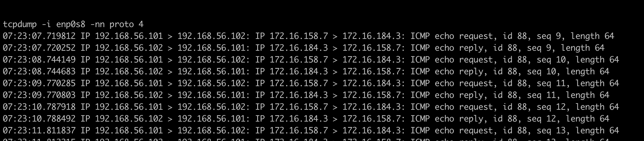644x141 pixels.
Task: Click timestamp 07:23:09.770285
Action: [39, 83]
